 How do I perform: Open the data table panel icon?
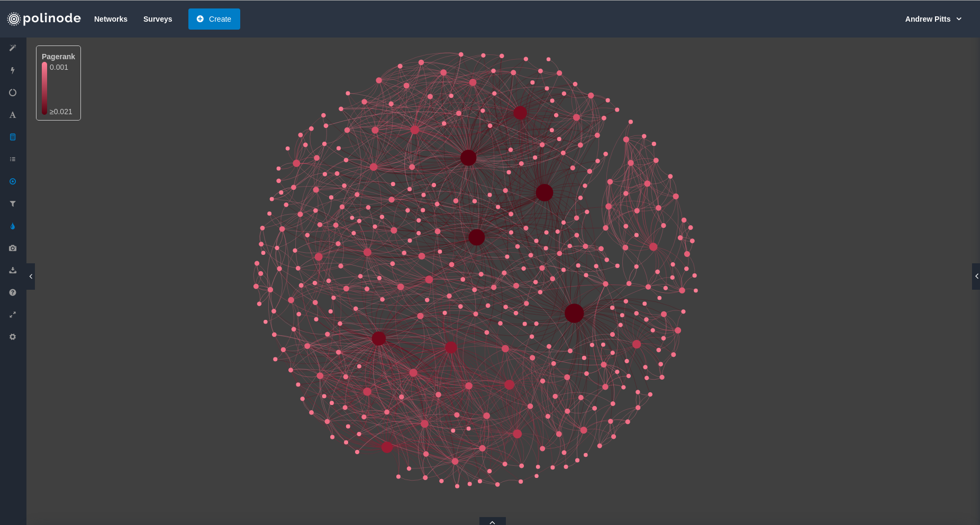tap(13, 137)
